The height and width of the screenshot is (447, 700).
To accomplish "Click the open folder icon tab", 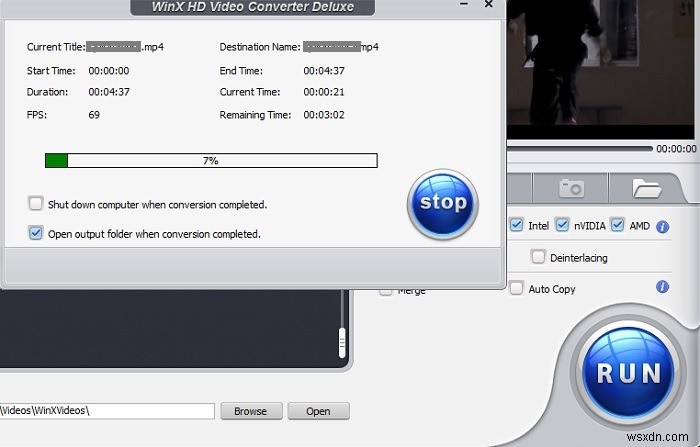I will (x=646, y=188).
